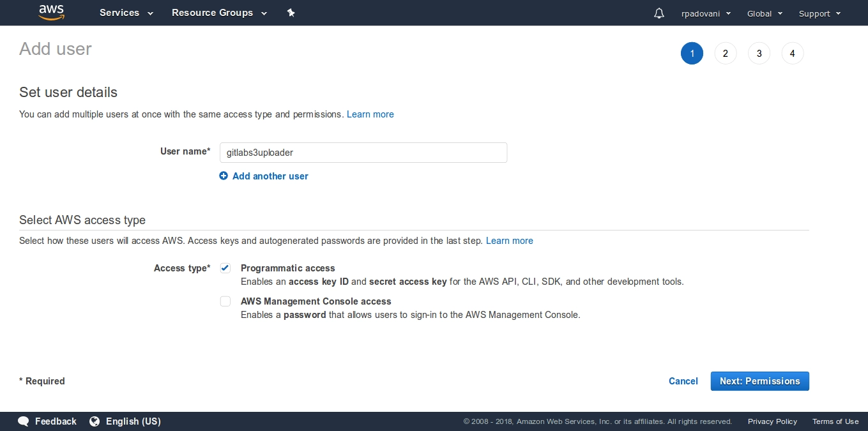Open the rpadovani account dropdown
The height and width of the screenshot is (431, 868).
click(706, 13)
